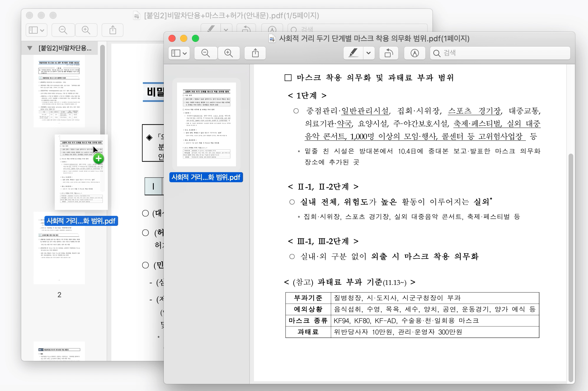Open highlight color dropdown arrow
The height and width of the screenshot is (391, 588).
369,53
